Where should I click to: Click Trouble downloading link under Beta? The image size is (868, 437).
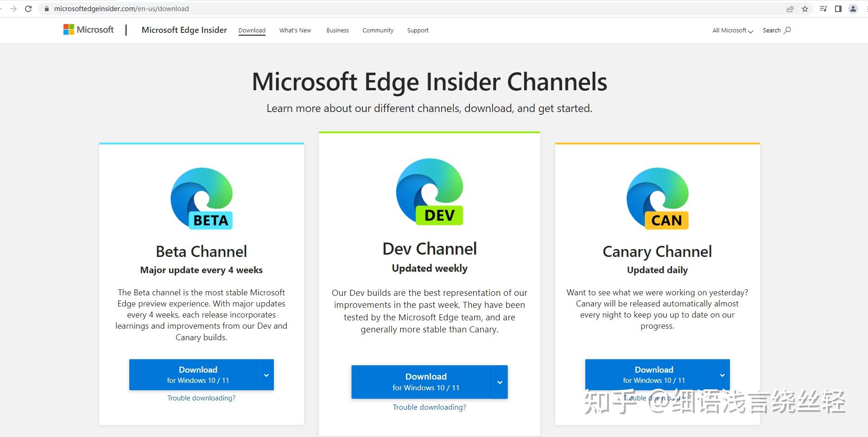[201, 398]
